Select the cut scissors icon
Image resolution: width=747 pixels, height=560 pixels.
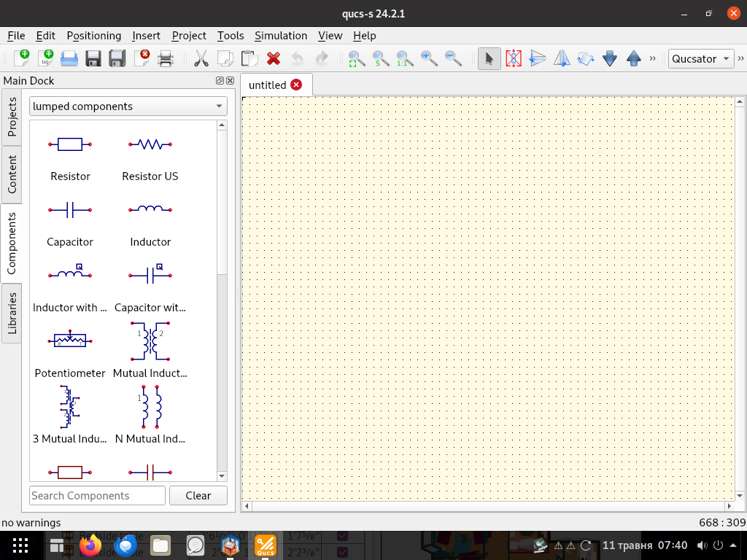pos(201,58)
